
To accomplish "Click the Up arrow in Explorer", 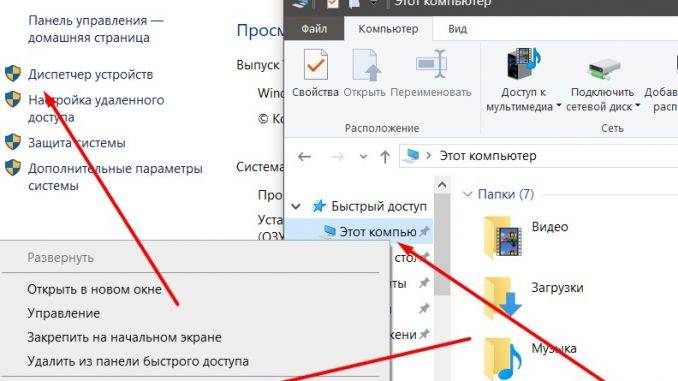I will [385, 157].
